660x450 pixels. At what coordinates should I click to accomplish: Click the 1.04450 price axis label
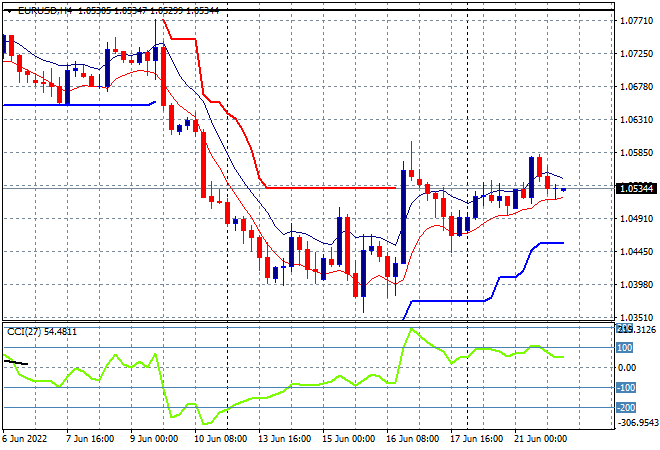tap(636, 251)
